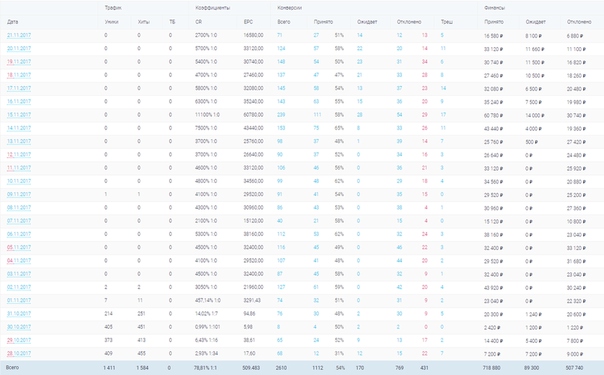Open total conversions 153 for 14.11.2017
The image size is (604, 375).
click(281, 128)
